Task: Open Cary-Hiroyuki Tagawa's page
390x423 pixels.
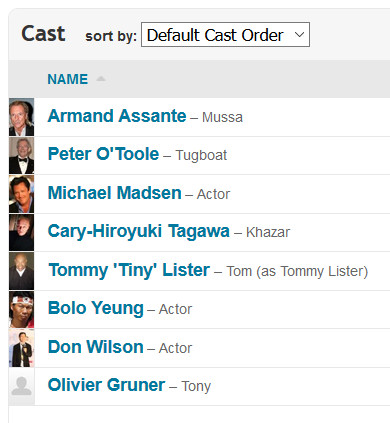Action: click(x=139, y=231)
